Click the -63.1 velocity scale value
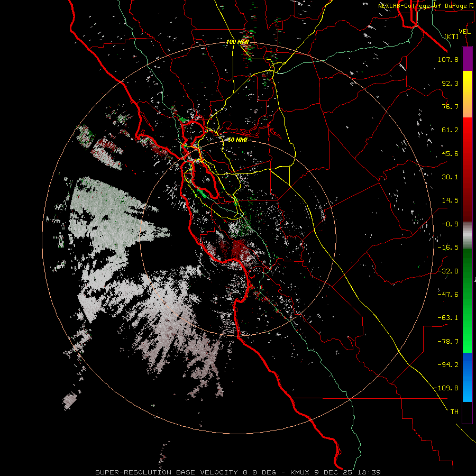Screen dimensions: 476x476 (x=448, y=318)
